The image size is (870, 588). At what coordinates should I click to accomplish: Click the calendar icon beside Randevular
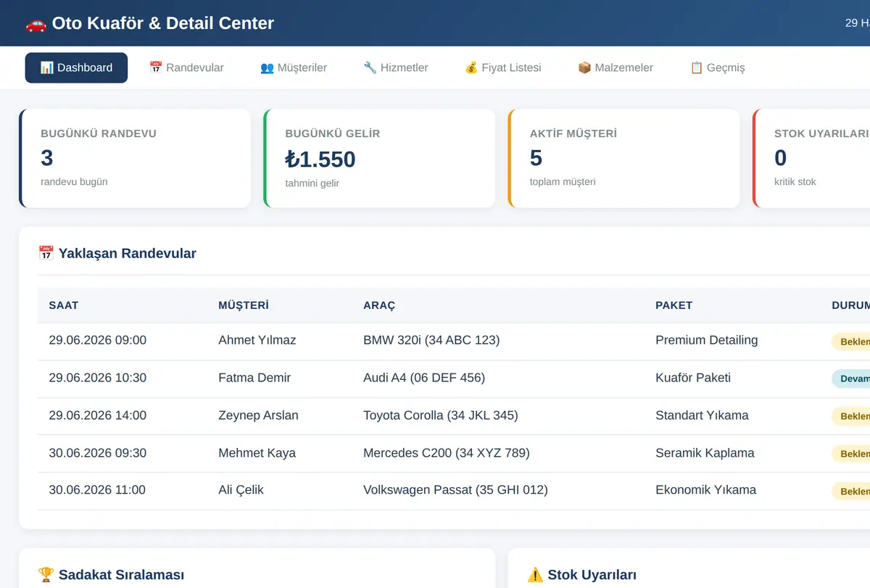156,67
